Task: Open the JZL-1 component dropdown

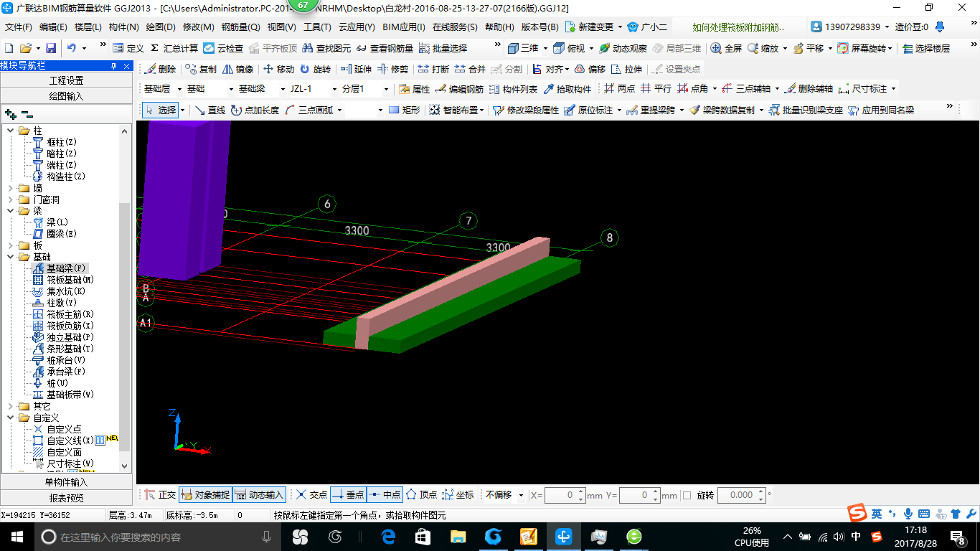Action: [334, 90]
